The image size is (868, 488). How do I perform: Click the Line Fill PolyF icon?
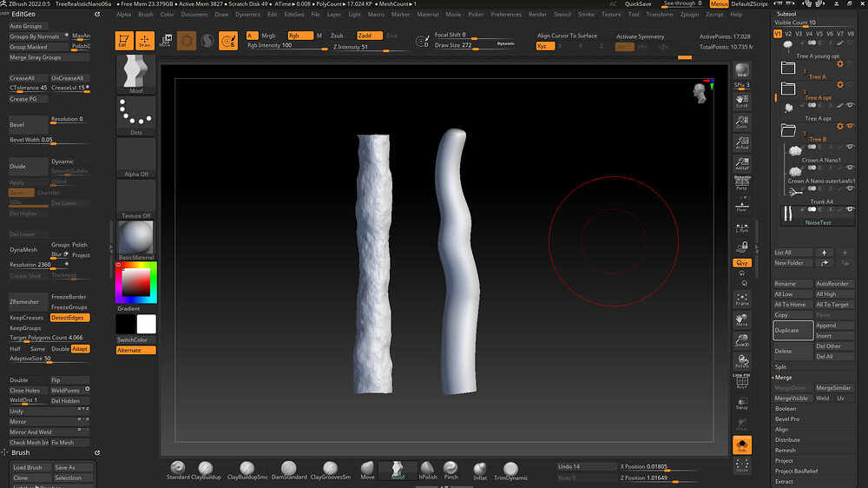[x=742, y=381]
